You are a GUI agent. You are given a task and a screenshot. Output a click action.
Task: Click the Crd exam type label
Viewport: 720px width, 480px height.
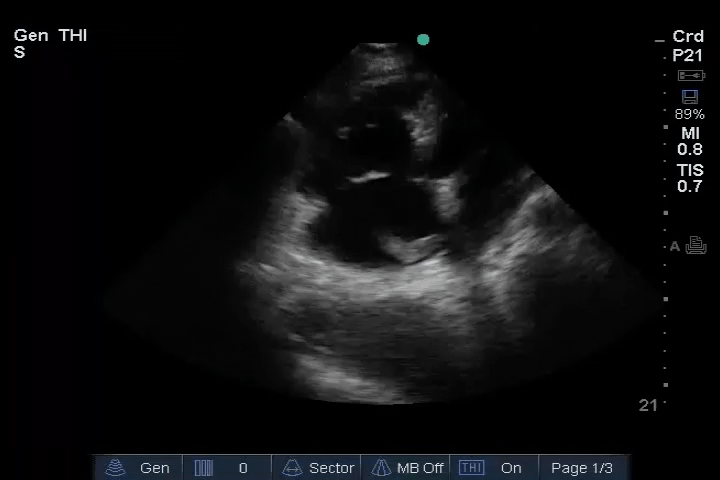click(688, 37)
